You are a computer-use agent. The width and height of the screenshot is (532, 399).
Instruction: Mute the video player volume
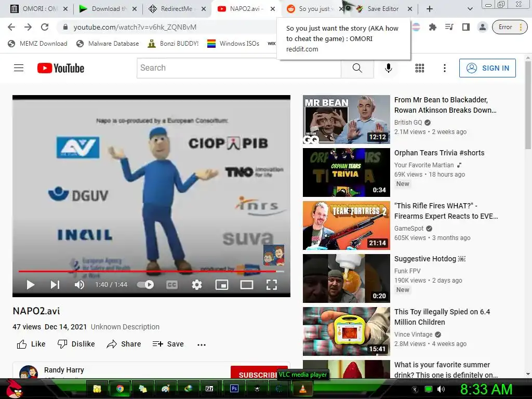(x=79, y=285)
